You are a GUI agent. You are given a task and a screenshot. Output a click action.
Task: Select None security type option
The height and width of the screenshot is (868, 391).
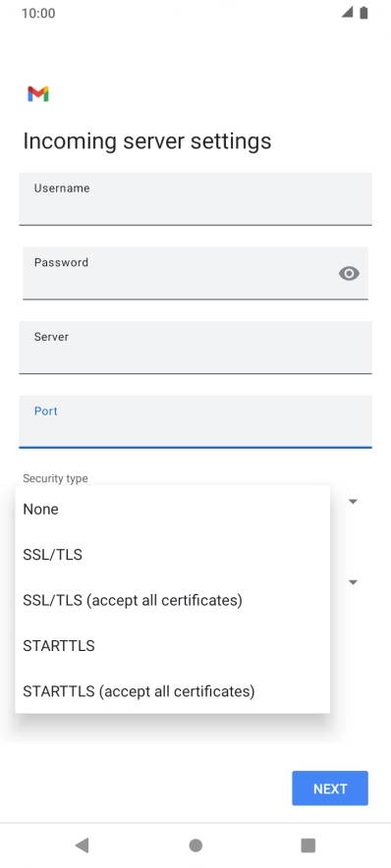tap(173, 509)
